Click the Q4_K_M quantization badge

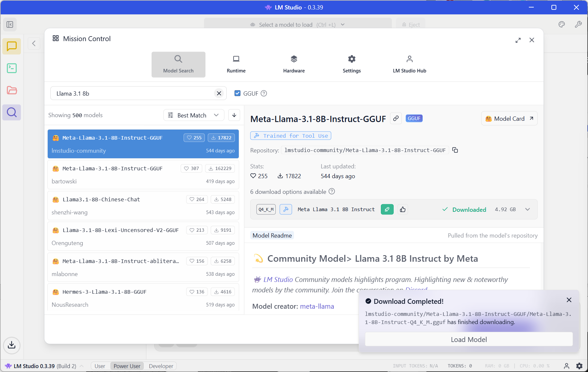click(266, 209)
